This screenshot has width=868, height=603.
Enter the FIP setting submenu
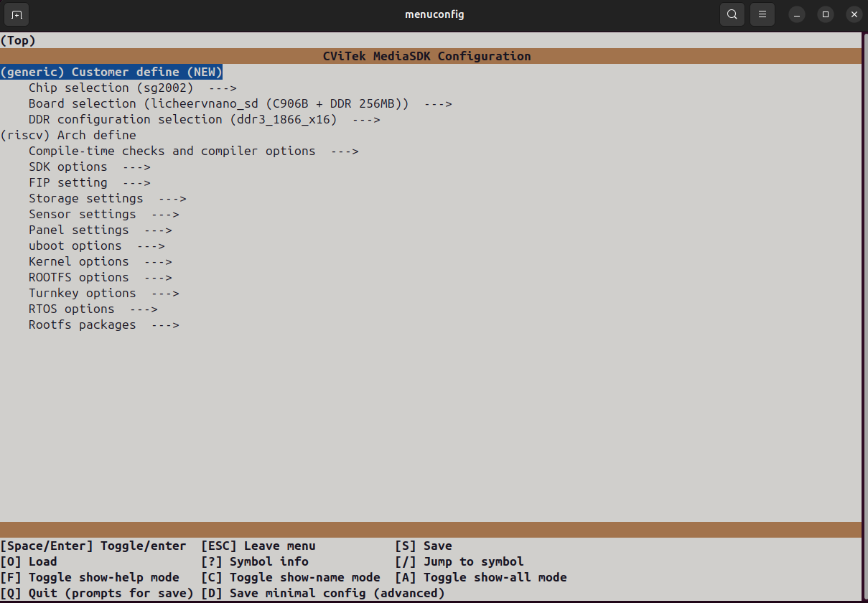click(x=90, y=182)
